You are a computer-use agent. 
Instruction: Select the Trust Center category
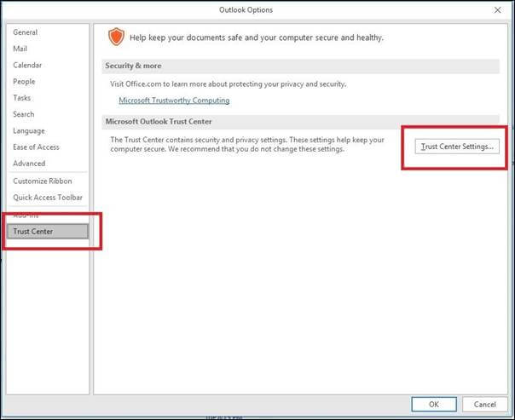click(x=48, y=232)
